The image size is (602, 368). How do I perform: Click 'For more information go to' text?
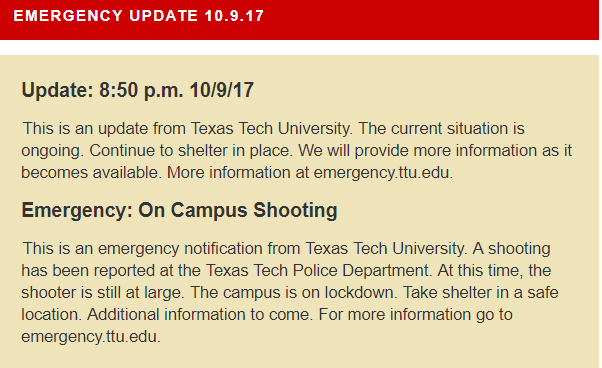(x=416, y=315)
